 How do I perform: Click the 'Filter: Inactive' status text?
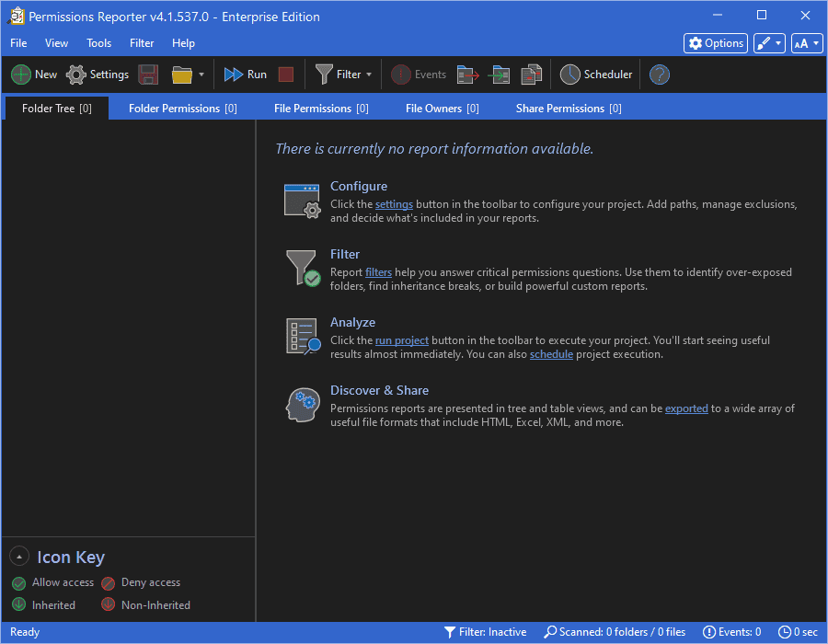click(493, 632)
